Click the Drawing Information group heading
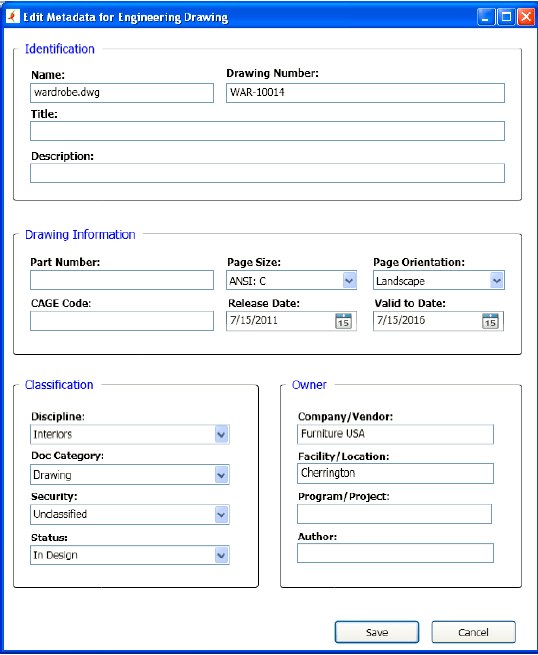 [80, 234]
